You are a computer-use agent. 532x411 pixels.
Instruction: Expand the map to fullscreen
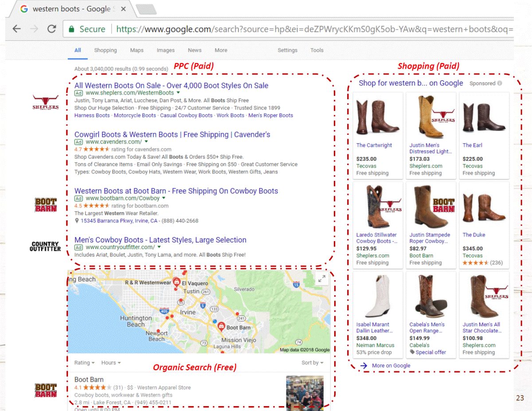[x=322, y=278]
